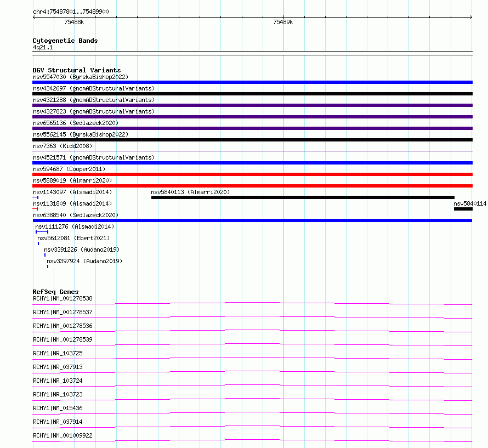
Task: Click the blue bar under nsv6388540
Action: (x=252, y=220)
